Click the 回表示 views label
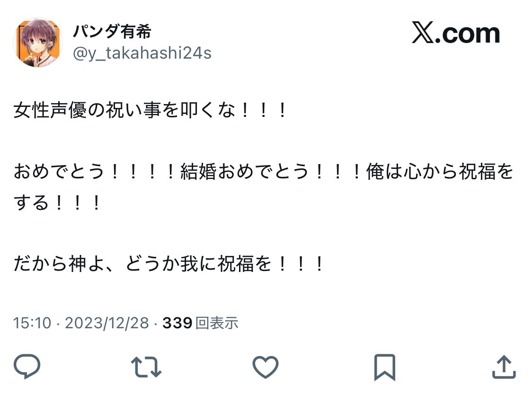Viewport: 532px width, 394px height. (217, 323)
